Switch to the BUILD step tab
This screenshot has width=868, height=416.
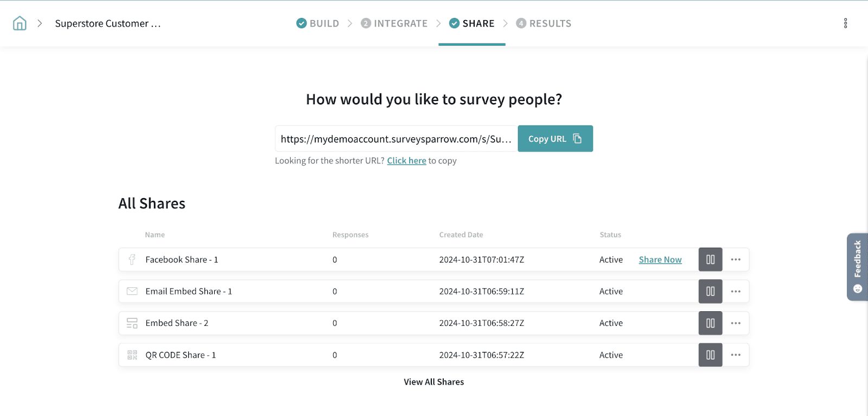(x=318, y=23)
